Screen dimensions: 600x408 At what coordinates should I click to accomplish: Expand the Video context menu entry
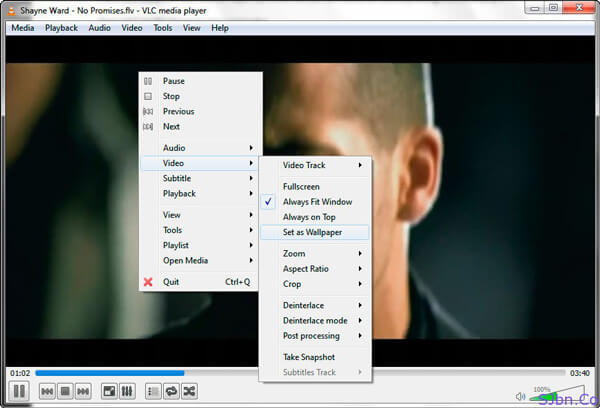pyautogui.click(x=201, y=163)
